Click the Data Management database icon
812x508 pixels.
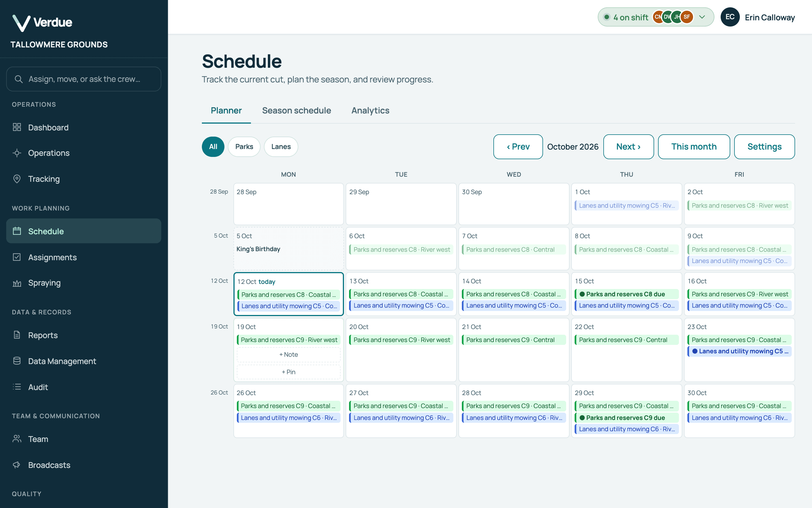17,361
